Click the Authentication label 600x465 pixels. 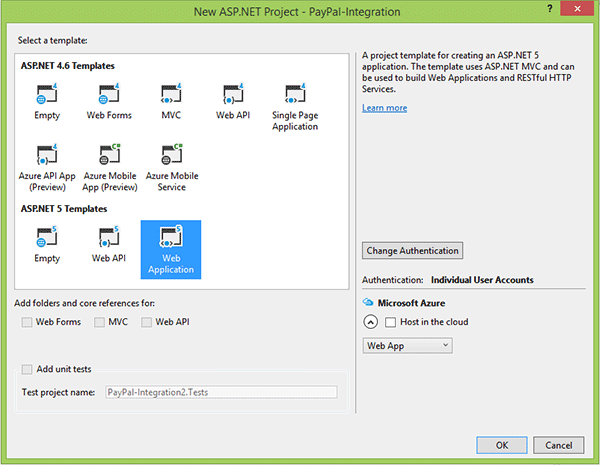(x=393, y=280)
